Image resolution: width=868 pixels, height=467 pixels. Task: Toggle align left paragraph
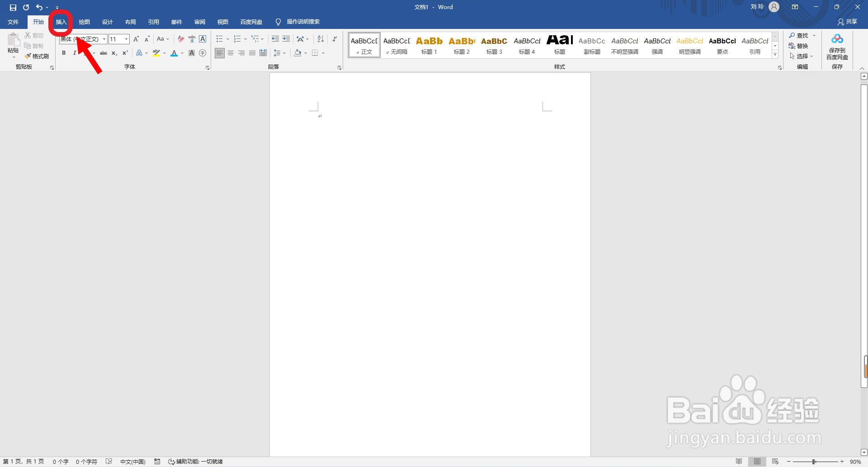(x=219, y=53)
